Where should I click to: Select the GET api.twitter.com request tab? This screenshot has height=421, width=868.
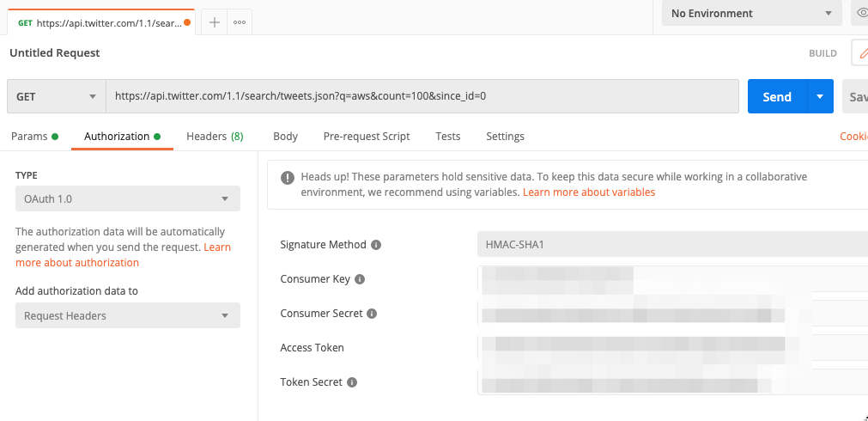pos(101,22)
